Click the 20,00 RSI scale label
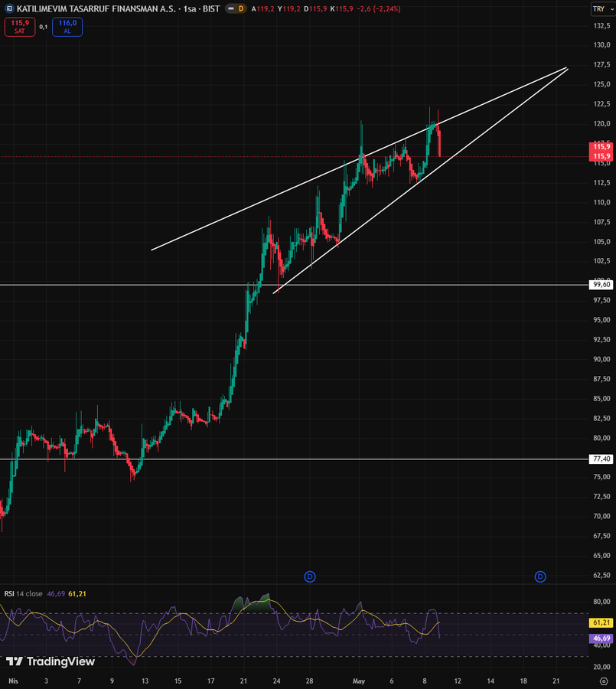Screen dimensions: 616x689 [601, 667]
